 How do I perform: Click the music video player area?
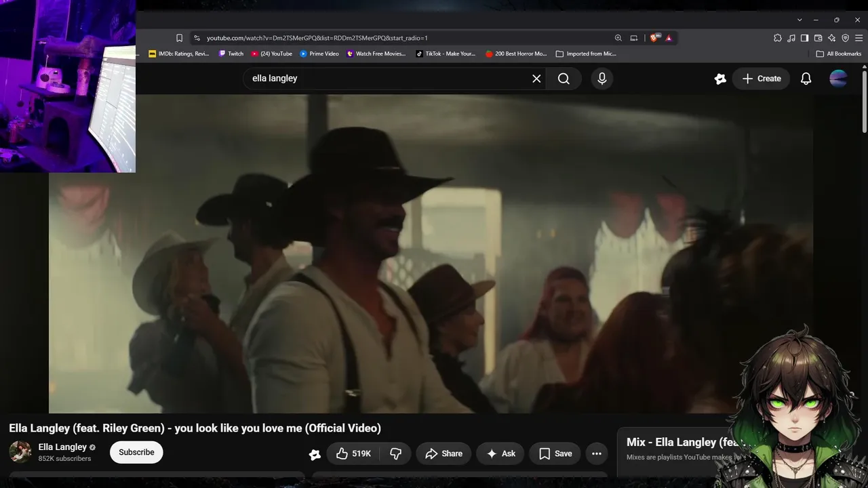click(x=431, y=254)
